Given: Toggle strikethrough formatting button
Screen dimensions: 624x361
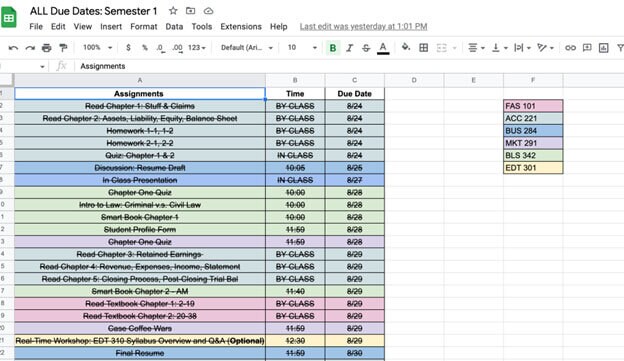Looking at the screenshot, I should point(366,48).
